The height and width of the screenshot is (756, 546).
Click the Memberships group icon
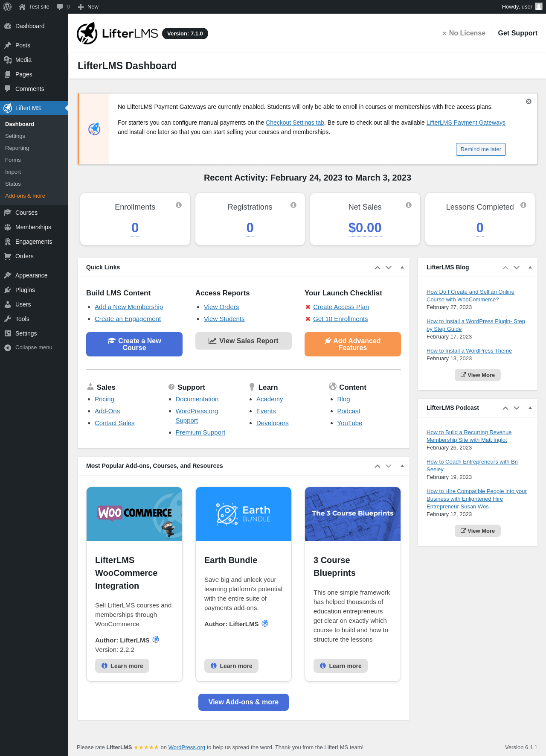(8, 227)
